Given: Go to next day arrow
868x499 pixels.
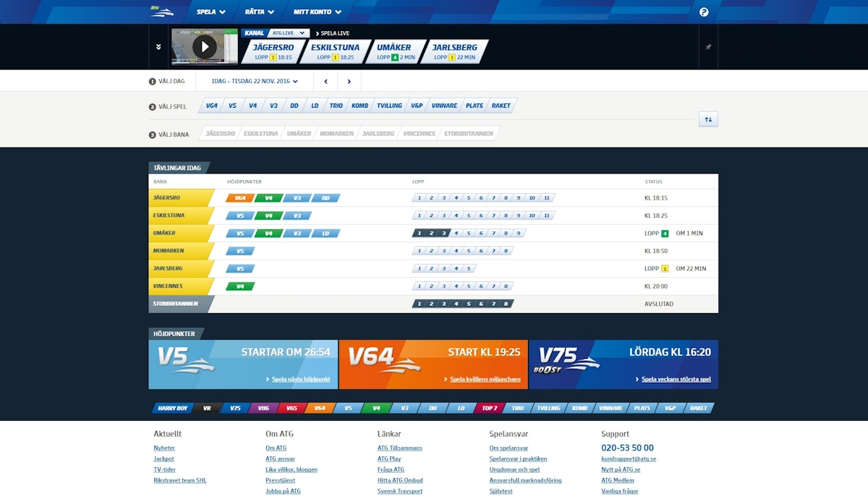Looking at the screenshot, I should [x=349, y=82].
